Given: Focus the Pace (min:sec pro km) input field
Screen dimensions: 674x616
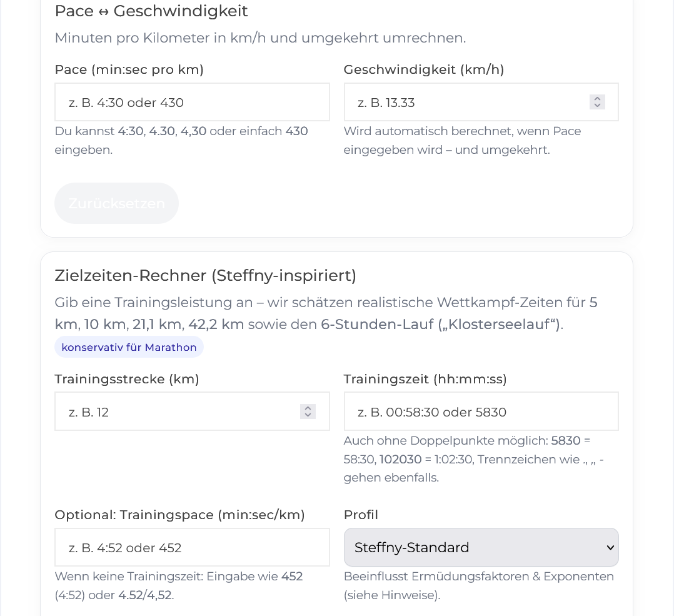Looking at the screenshot, I should point(192,102).
